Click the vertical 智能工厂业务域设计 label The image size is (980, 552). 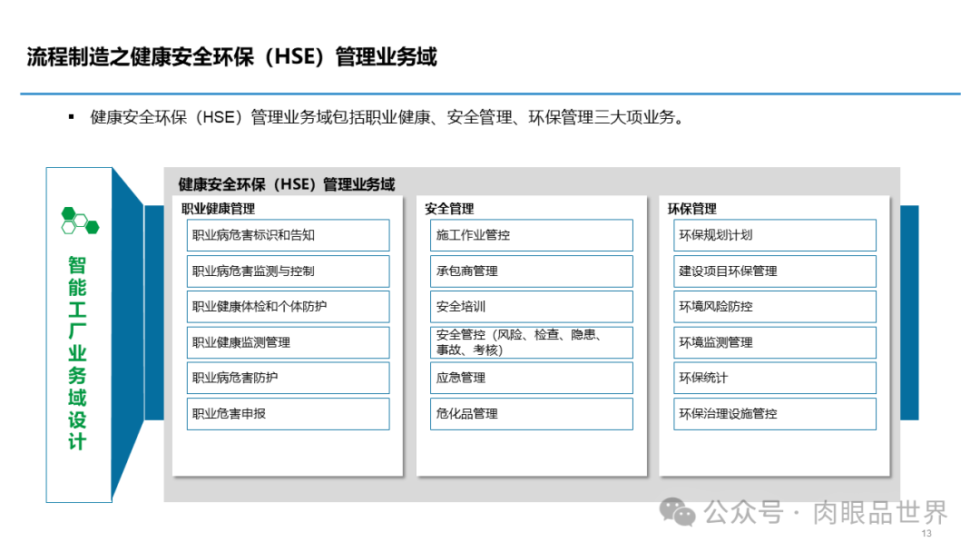(77, 353)
